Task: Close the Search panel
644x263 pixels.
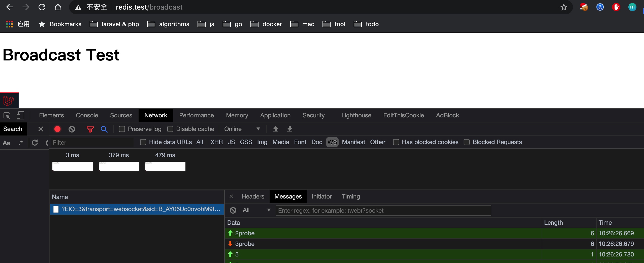Action: (x=41, y=129)
